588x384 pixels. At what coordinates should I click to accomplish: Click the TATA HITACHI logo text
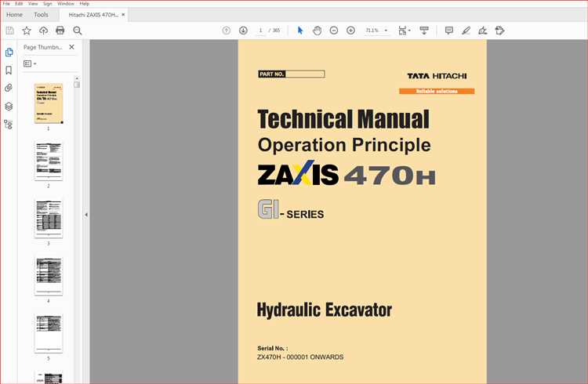[x=437, y=76]
